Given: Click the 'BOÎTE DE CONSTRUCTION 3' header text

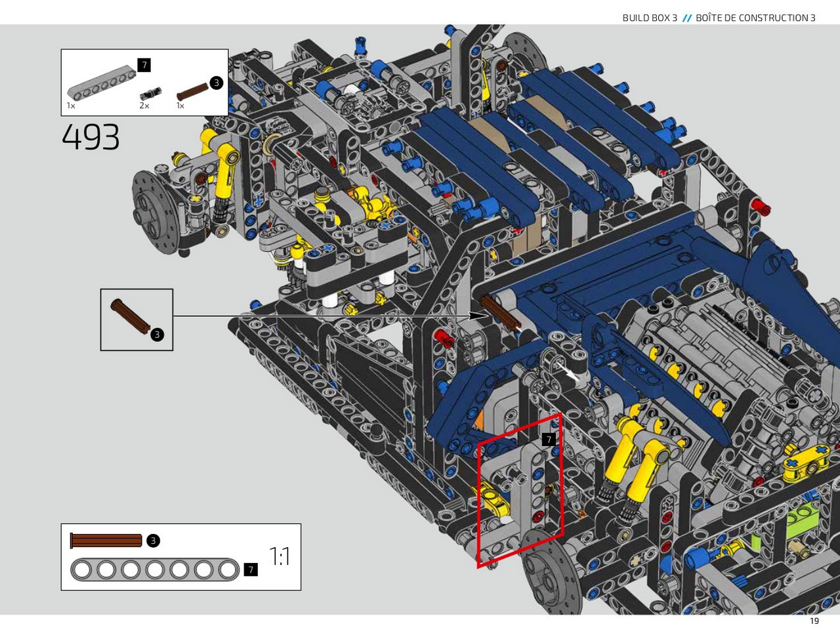Looking at the screenshot, I should coord(755,18).
